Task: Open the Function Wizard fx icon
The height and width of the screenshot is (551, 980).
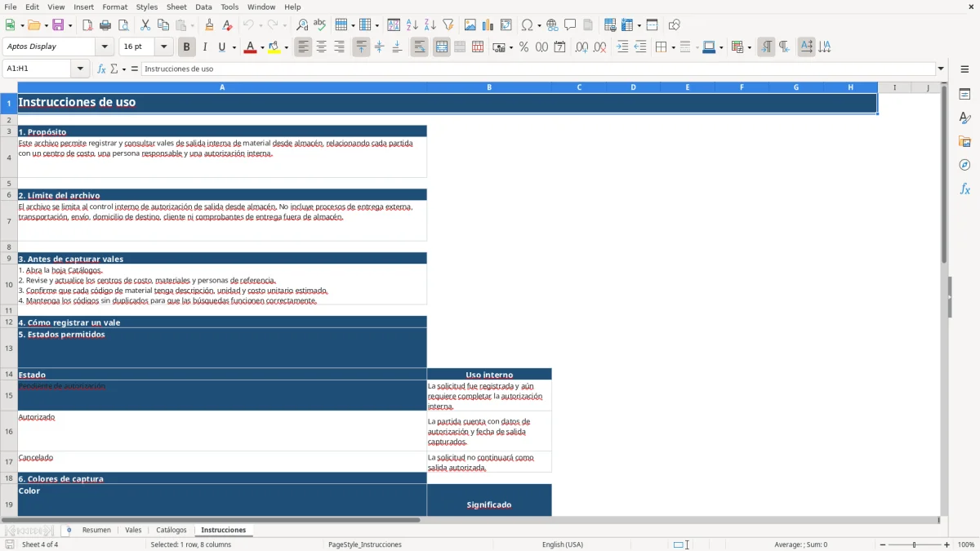Action: tap(102, 69)
